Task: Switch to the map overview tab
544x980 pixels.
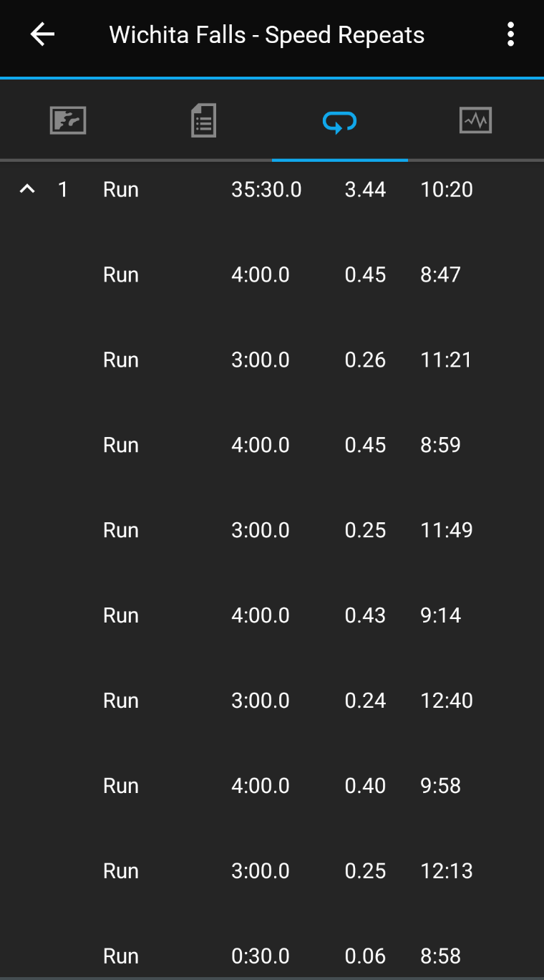Action: coord(68,120)
